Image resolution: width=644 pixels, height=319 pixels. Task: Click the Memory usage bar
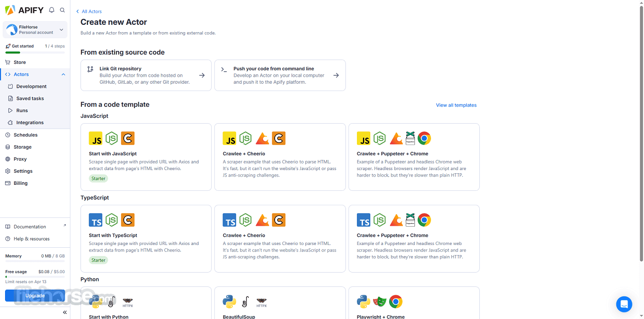(35, 262)
